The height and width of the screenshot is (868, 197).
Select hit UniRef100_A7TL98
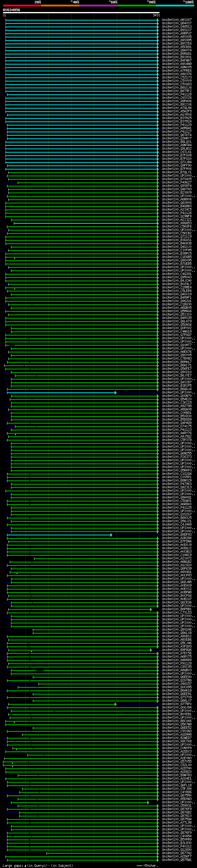point(177,822)
